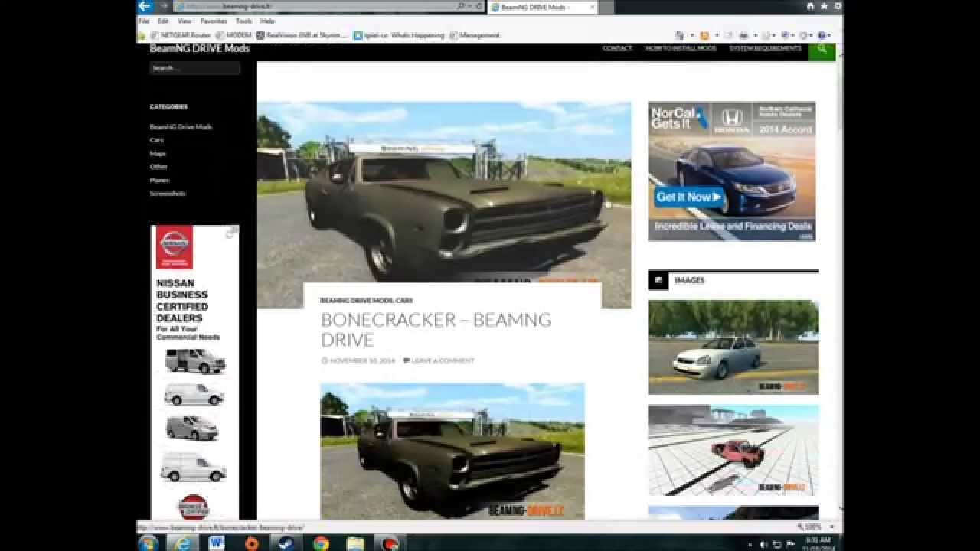
Task: Open the Help menu
Action: 267,21
